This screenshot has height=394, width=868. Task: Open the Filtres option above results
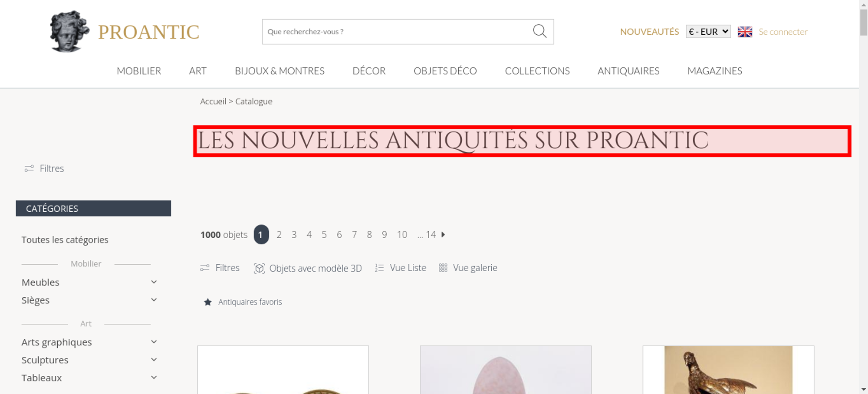tap(220, 268)
